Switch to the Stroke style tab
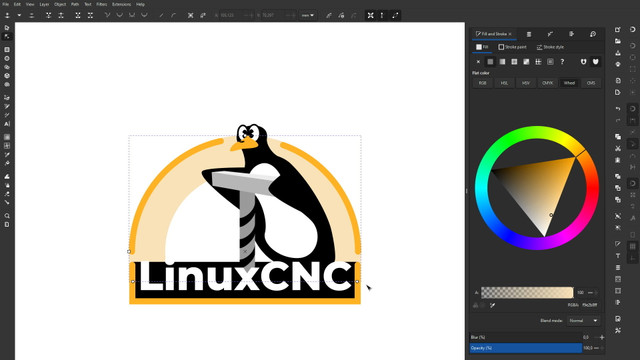This screenshot has width=640, height=360. pyautogui.click(x=550, y=47)
